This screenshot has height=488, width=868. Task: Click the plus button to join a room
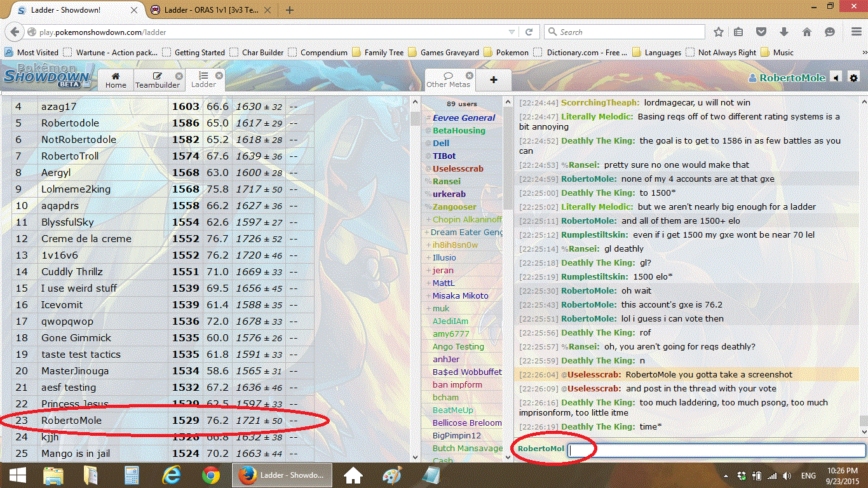click(x=494, y=80)
